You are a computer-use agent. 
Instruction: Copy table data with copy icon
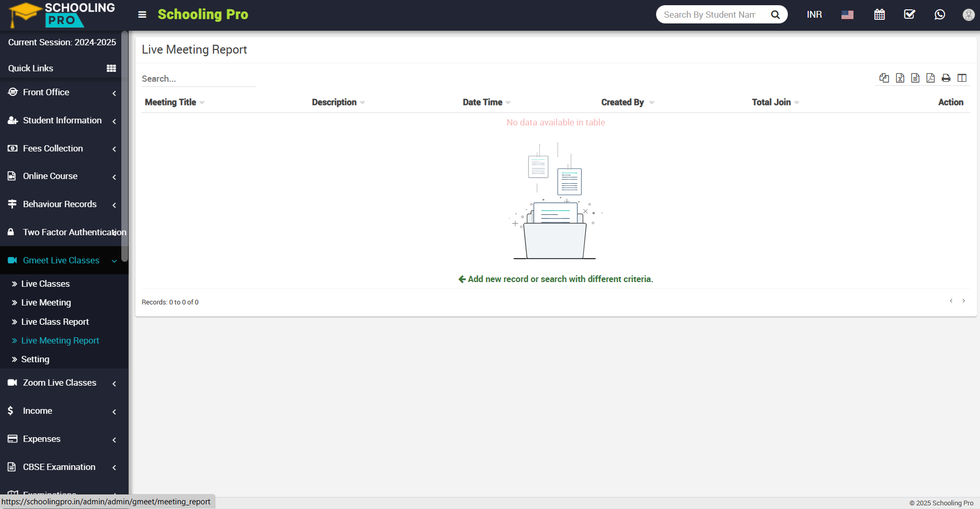(884, 78)
